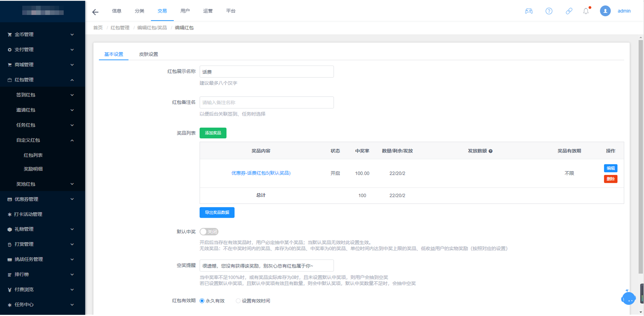Click the red 删除 button in prize row

pyautogui.click(x=611, y=179)
